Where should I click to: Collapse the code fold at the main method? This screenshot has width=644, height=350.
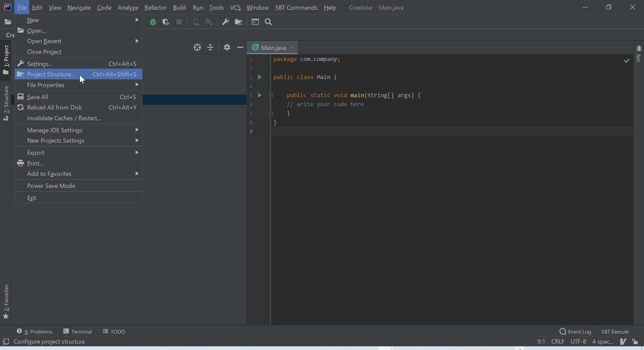[x=270, y=95]
